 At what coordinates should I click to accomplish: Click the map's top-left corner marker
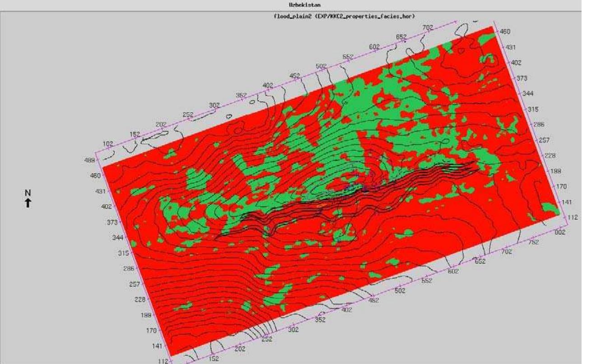click(95, 152)
